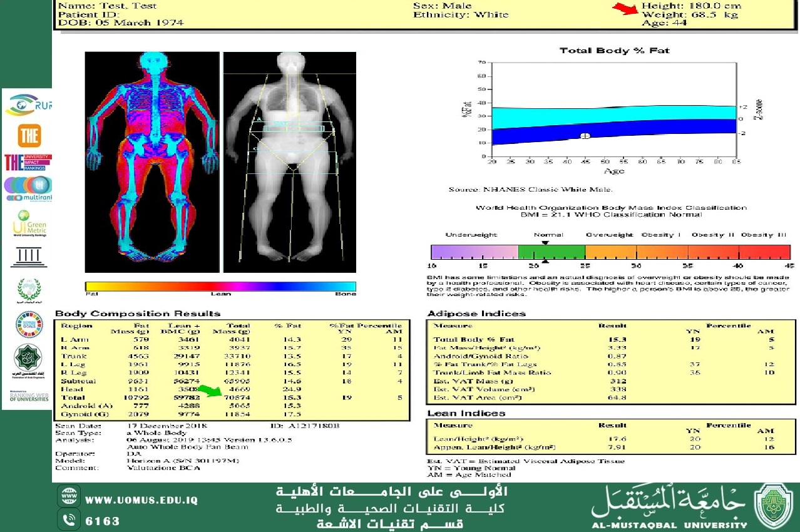The image size is (800, 532).
Task: Click the 'Est. VAT Mass (g)' measure
Action: point(473,381)
